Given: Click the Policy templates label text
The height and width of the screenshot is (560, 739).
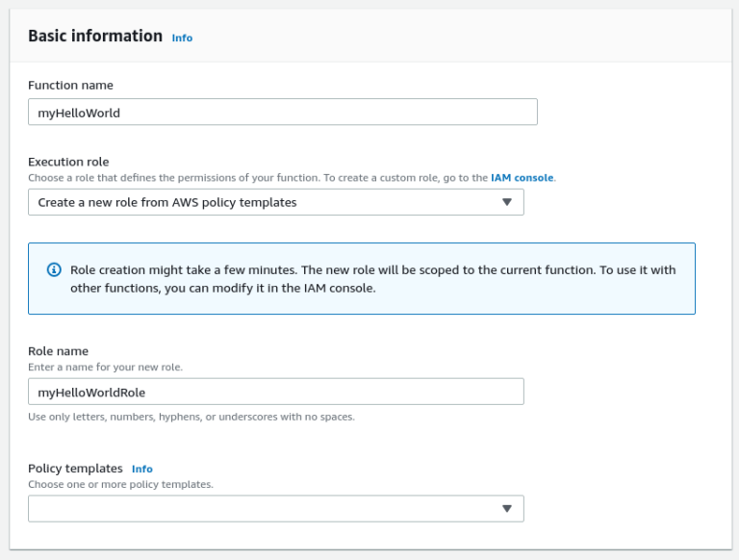Looking at the screenshot, I should [x=75, y=469].
